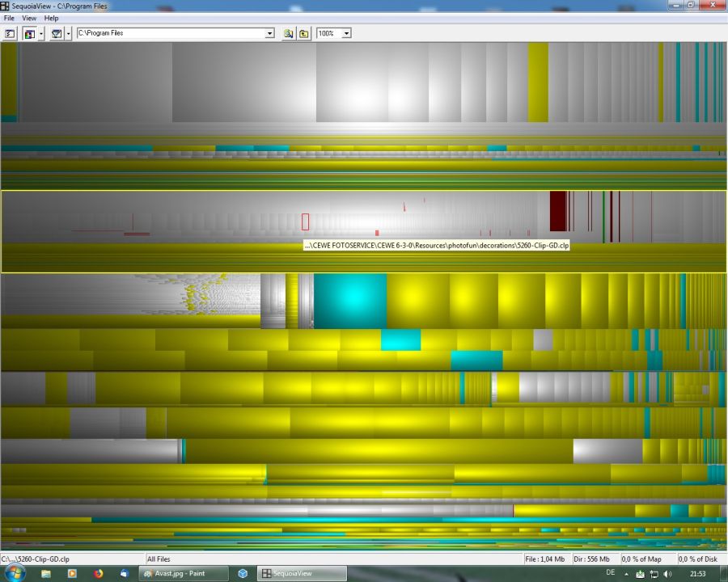Image resolution: width=728 pixels, height=582 pixels.
Task: Toggle the color scheme toolbar button
Action: (x=29, y=33)
